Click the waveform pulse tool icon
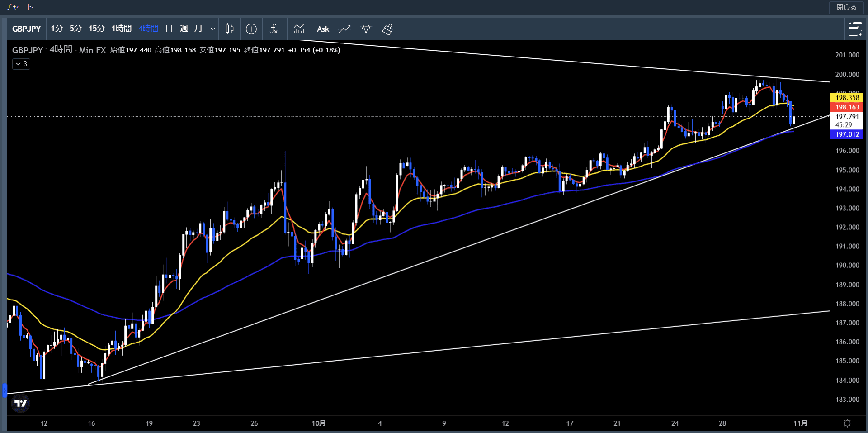The image size is (868, 433). [366, 29]
